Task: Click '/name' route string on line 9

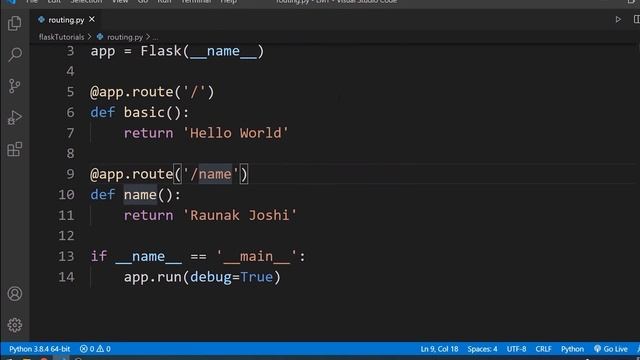Action: [211, 174]
